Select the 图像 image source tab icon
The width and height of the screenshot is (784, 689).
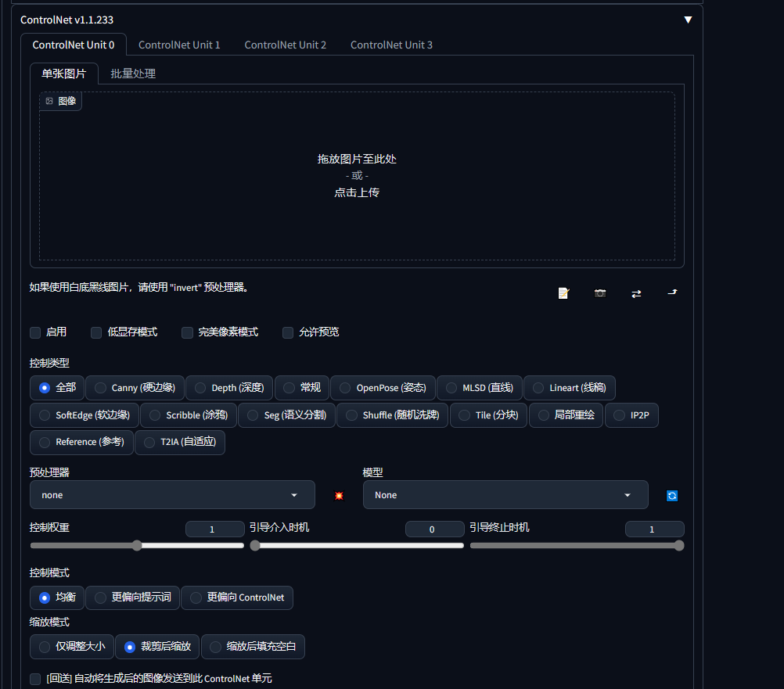point(60,101)
